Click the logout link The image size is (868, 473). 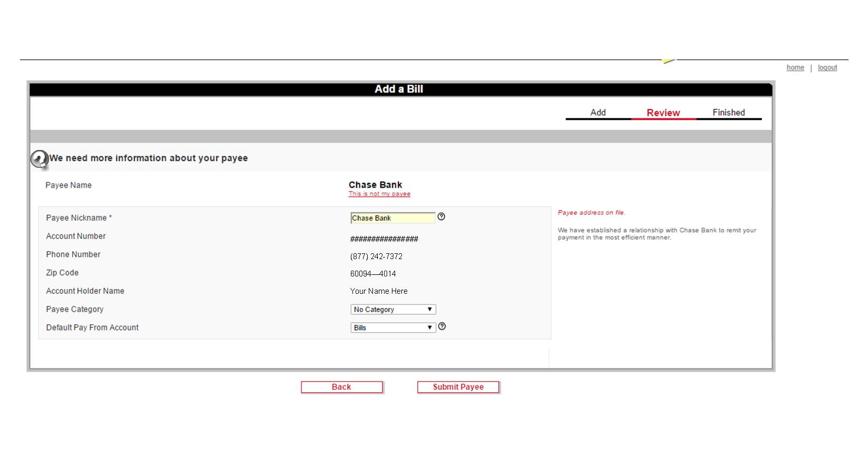[x=827, y=67]
